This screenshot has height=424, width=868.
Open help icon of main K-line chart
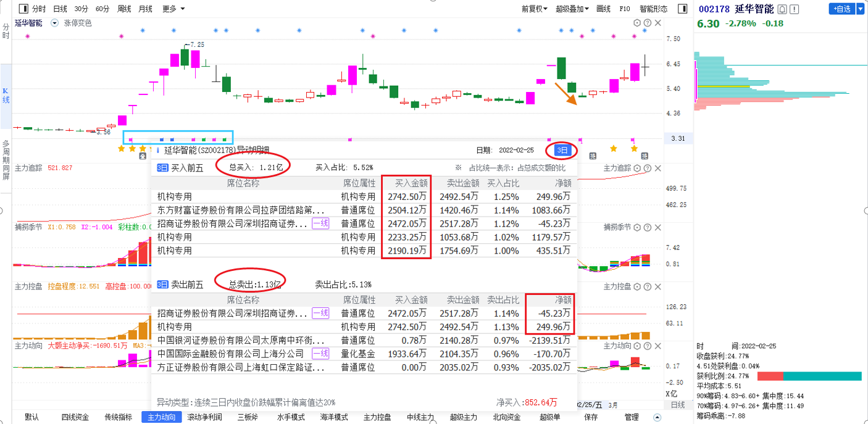pyautogui.click(x=647, y=23)
